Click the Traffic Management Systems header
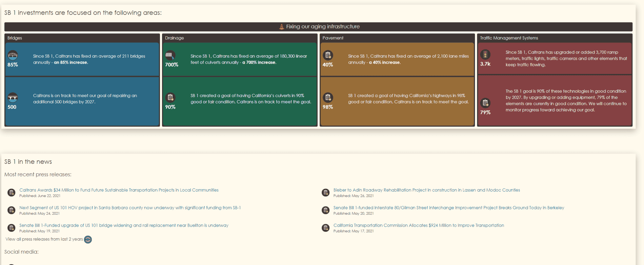The image size is (644, 265). click(x=555, y=38)
